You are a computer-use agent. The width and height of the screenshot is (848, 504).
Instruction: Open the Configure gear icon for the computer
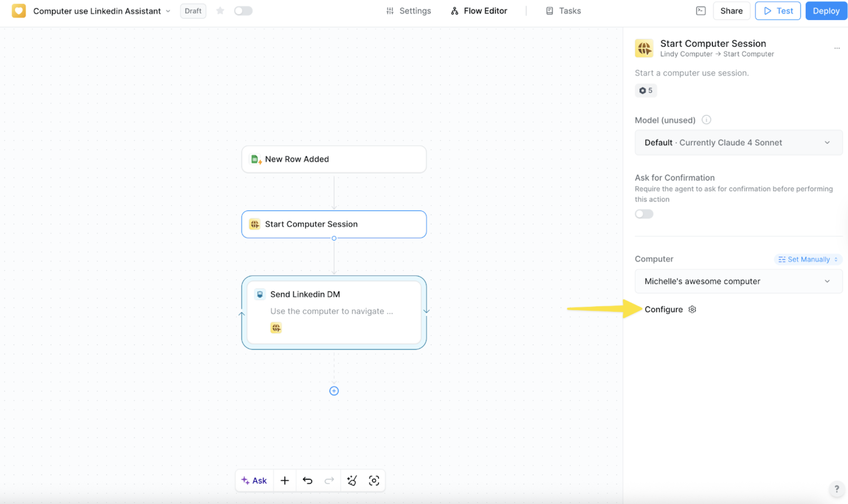(692, 309)
